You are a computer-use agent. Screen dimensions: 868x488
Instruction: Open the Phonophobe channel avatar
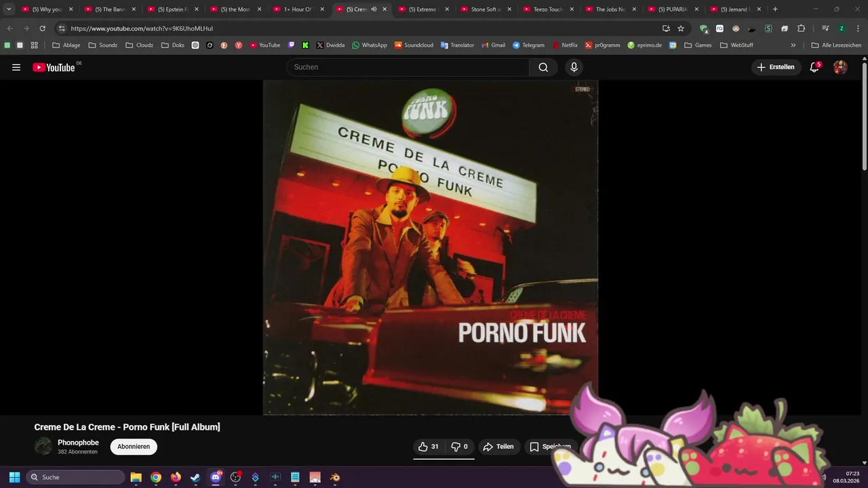click(x=43, y=446)
